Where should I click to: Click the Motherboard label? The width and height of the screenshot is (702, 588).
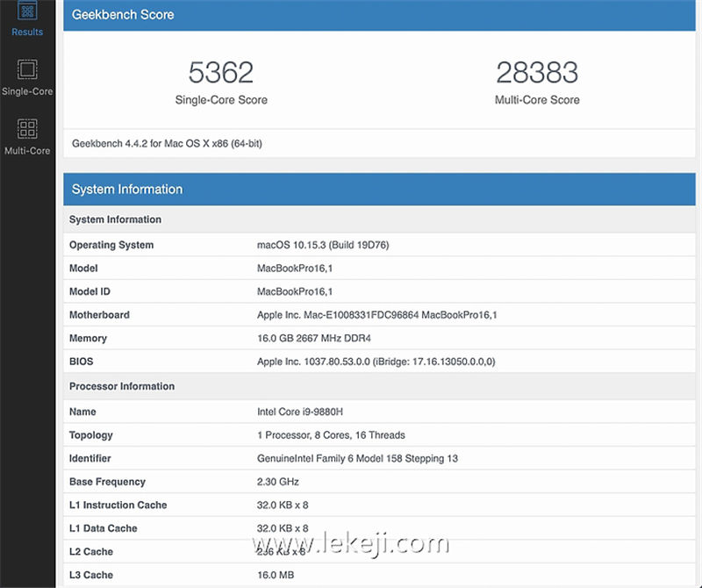99,315
